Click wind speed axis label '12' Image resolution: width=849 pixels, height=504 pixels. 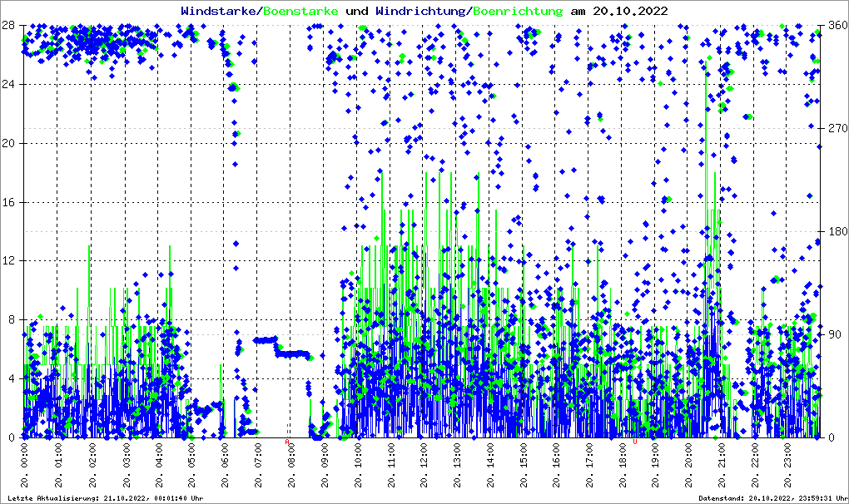tap(8, 260)
